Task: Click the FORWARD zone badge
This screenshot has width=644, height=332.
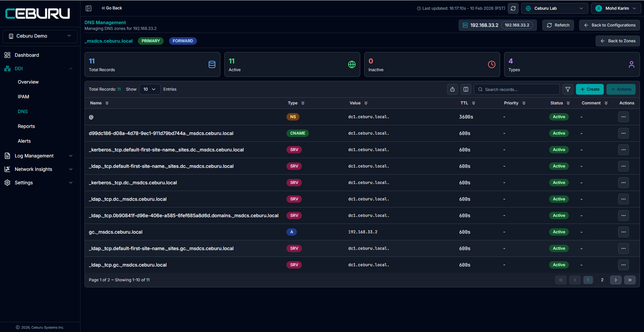Action: click(183, 41)
